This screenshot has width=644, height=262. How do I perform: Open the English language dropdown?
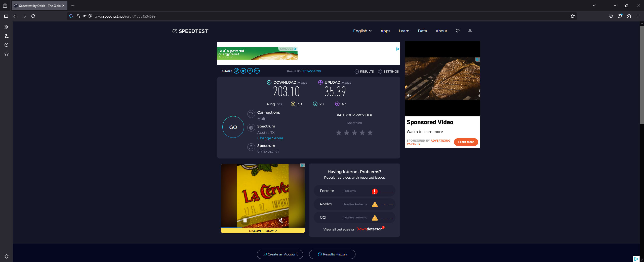[x=362, y=31]
